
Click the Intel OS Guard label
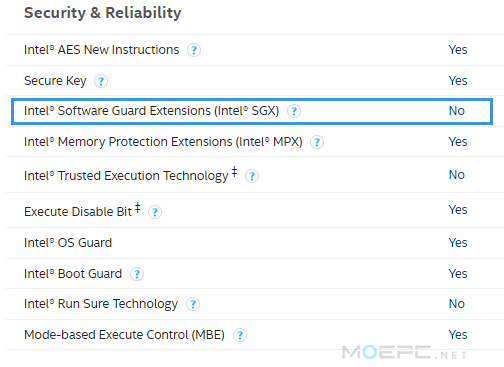pyautogui.click(x=68, y=243)
